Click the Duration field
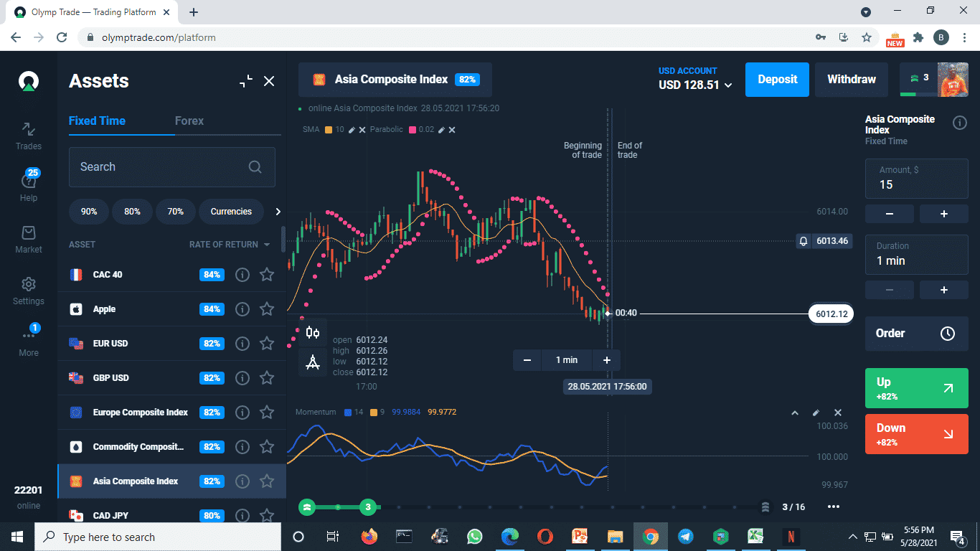Viewport: 980px width, 551px height. click(x=917, y=255)
